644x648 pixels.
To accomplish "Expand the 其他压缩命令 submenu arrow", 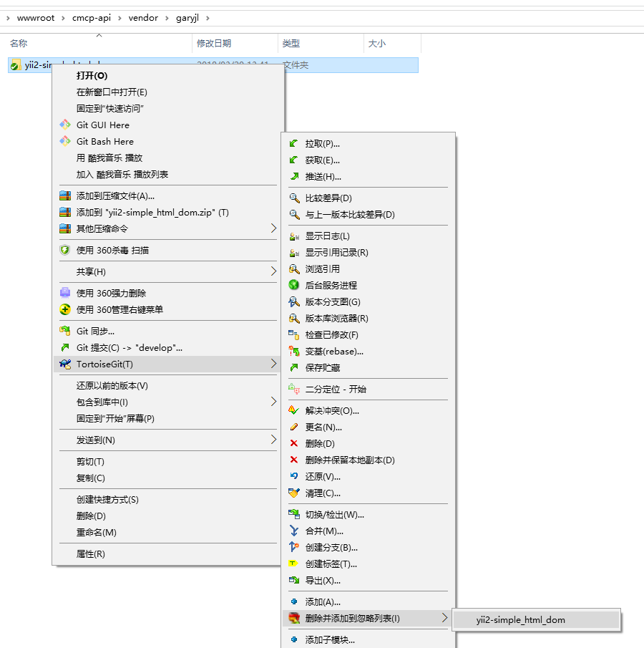I will (x=273, y=228).
